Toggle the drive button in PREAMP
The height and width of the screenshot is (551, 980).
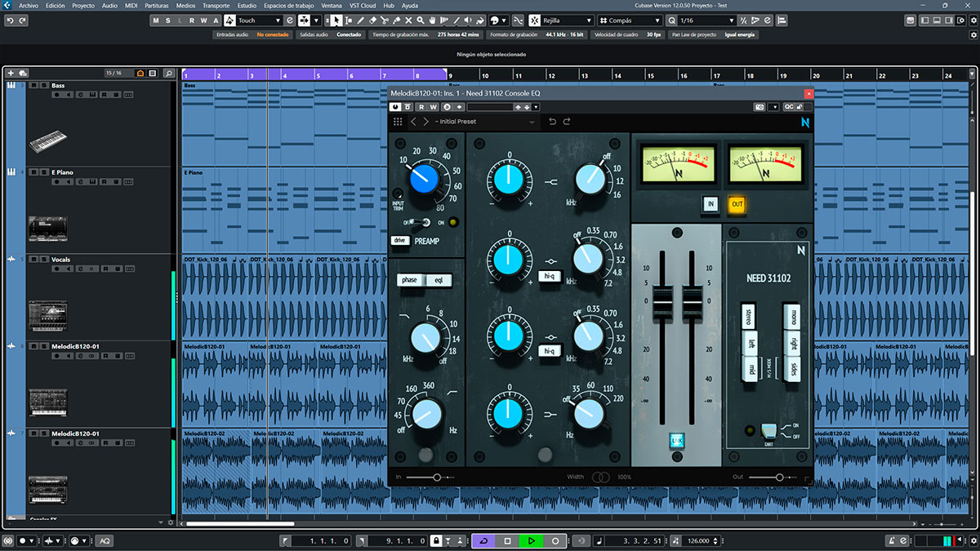(400, 240)
